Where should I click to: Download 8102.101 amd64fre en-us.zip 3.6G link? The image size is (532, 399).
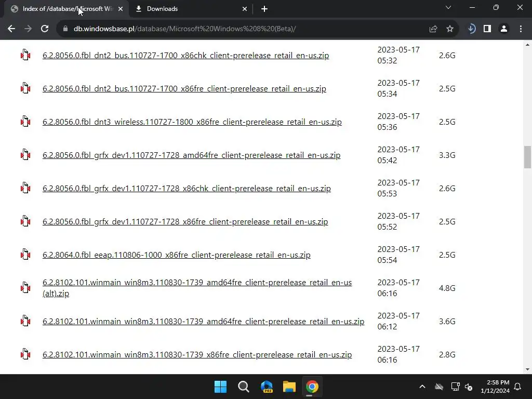[203, 321]
